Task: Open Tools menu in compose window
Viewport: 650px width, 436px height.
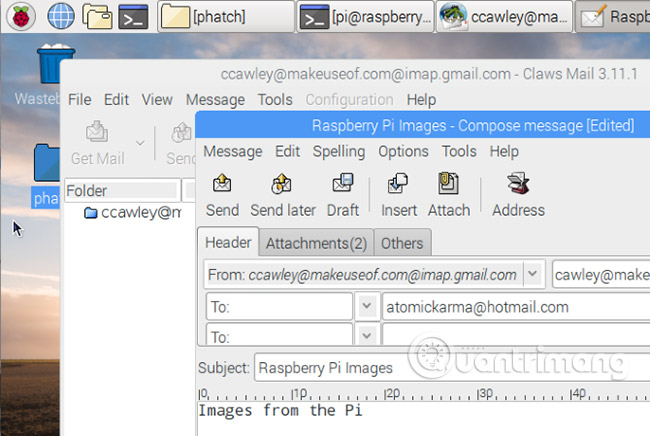Action: pos(459,151)
